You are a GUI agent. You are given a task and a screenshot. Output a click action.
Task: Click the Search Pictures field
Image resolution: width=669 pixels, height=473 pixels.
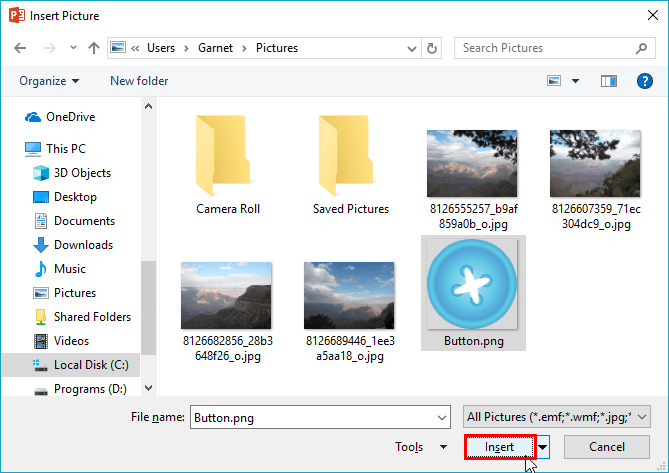(x=555, y=48)
